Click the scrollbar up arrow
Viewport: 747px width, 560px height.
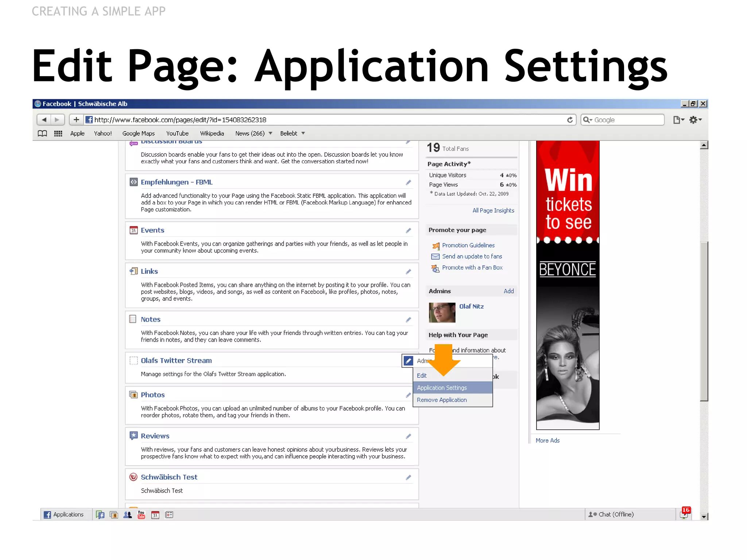(x=704, y=145)
